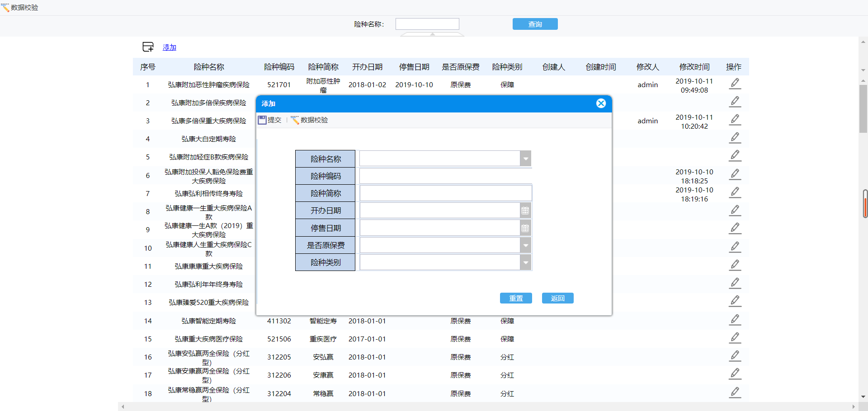Click 数据校验 in the dialog toolbar
868x411 pixels.
pos(310,120)
